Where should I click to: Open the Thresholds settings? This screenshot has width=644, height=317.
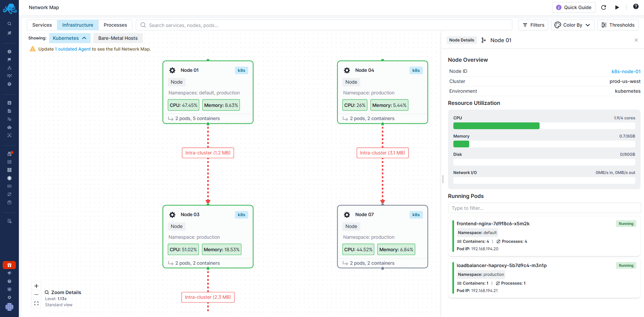click(x=618, y=25)
